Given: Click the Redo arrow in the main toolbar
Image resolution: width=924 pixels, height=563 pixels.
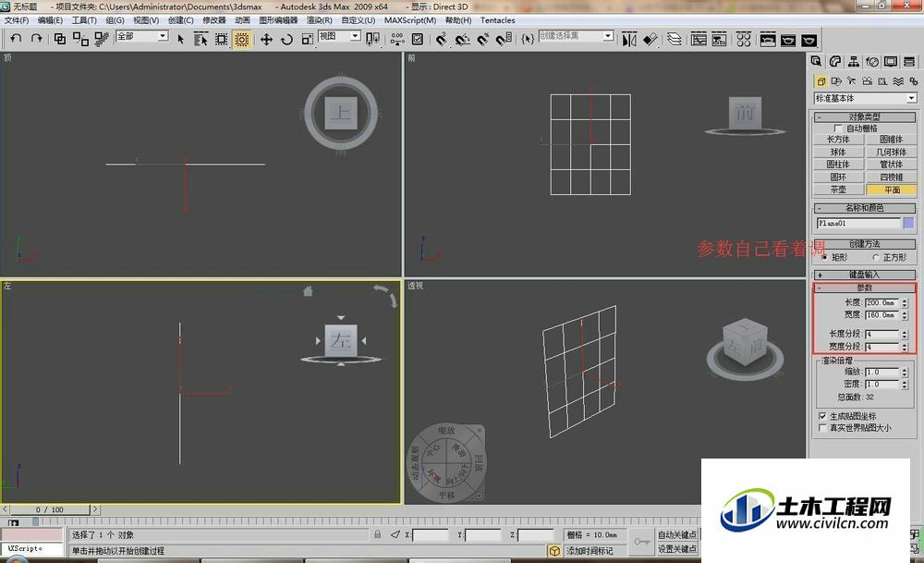Looking at the screenshot, I should tap(37, 39).
